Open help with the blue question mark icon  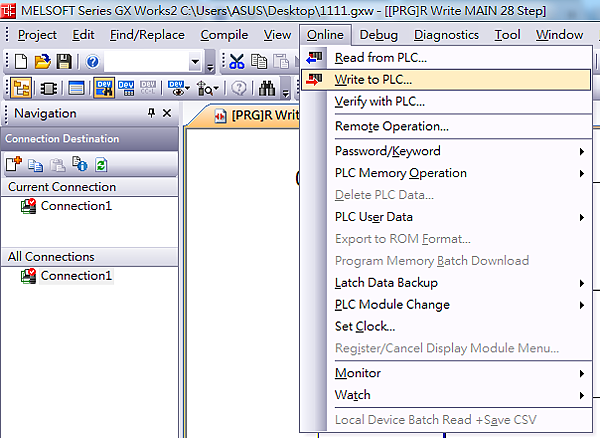(92, 62)
